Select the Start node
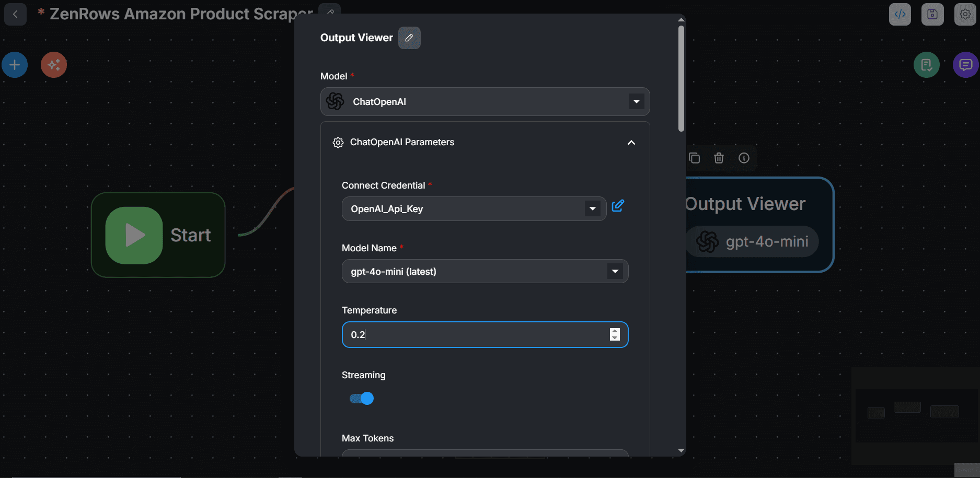 click(x=158, y=235)
